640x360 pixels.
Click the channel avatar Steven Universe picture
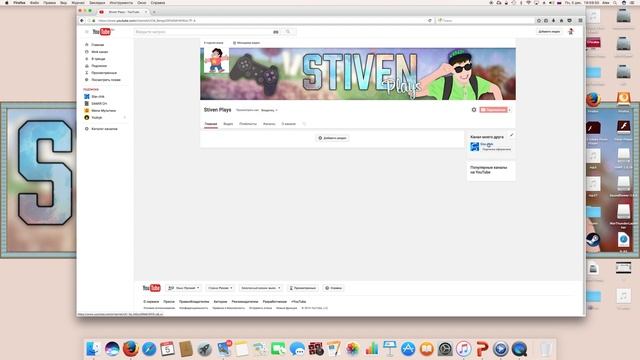coord(216,60)
